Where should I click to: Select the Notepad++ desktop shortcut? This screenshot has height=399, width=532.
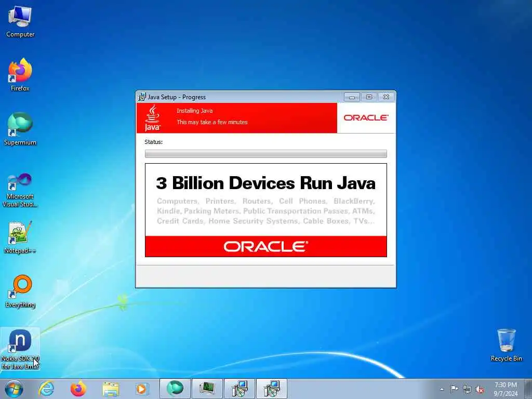(20, 237)
